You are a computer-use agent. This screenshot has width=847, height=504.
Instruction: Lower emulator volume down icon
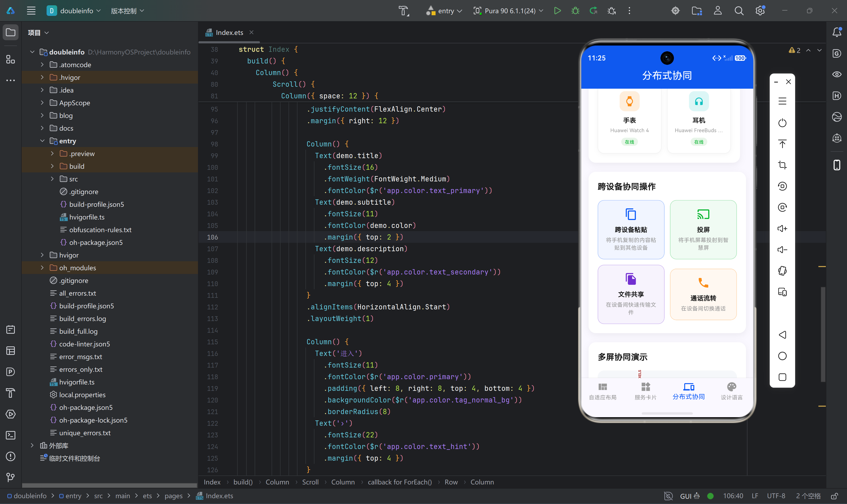(782, 250)
